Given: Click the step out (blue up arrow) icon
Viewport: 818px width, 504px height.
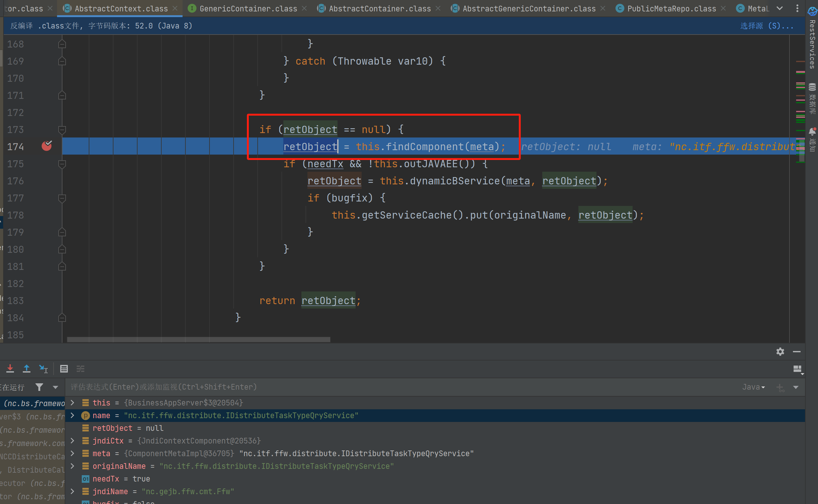Looking at the screenshot, I should click(x=27, y=368).
